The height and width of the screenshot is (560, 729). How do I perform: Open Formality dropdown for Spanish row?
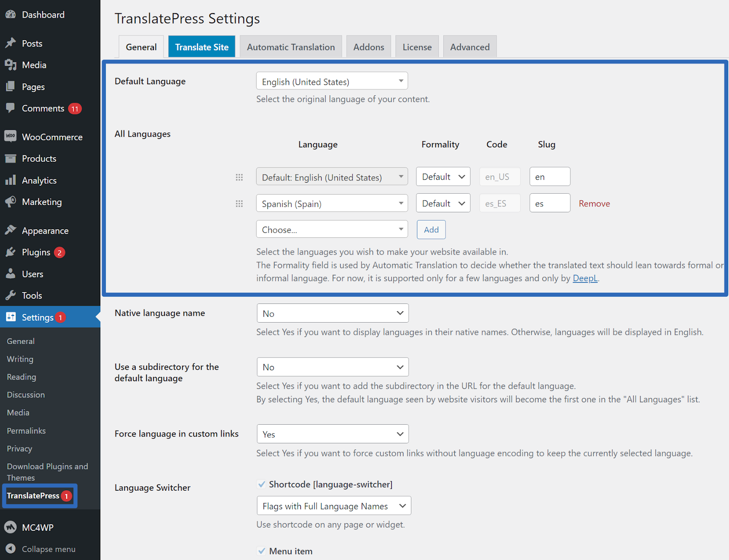click(443, 203)
